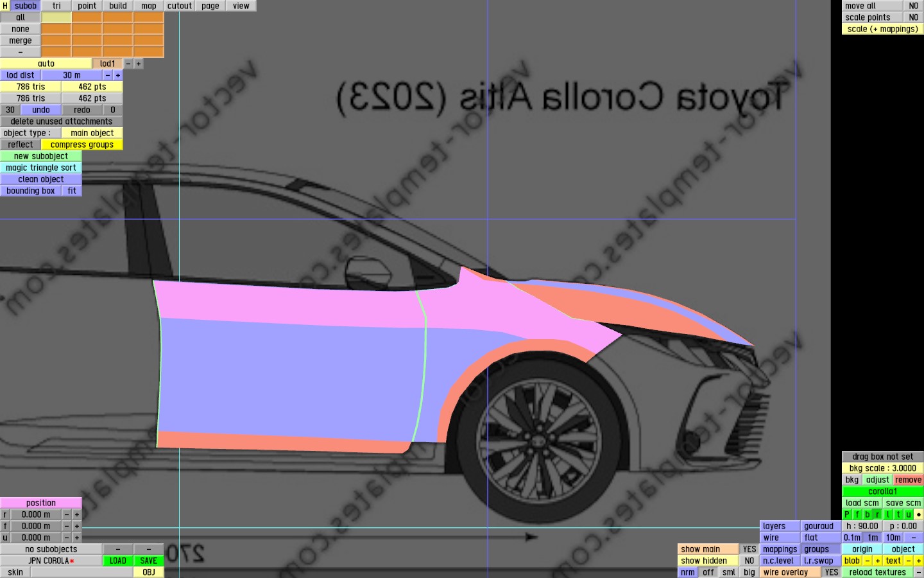Toggle show hidden NO value

(749, 561)
